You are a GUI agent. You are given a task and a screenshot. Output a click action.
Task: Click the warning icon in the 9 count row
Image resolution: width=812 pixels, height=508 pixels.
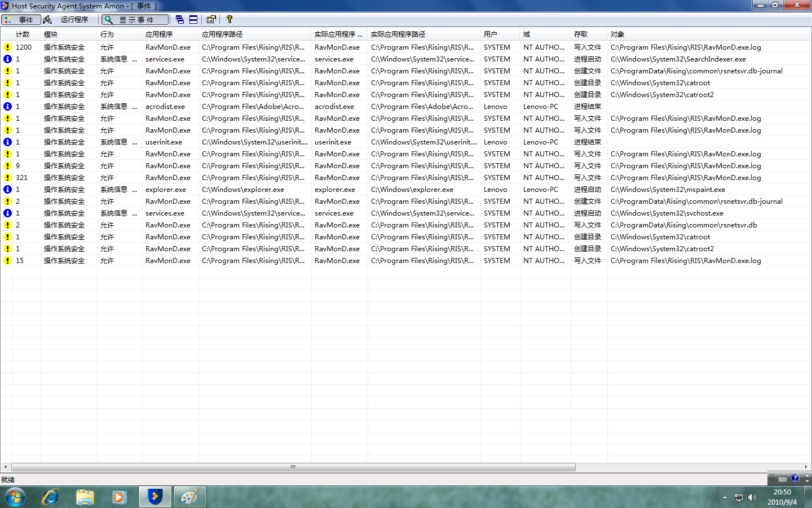pos(7,166)
